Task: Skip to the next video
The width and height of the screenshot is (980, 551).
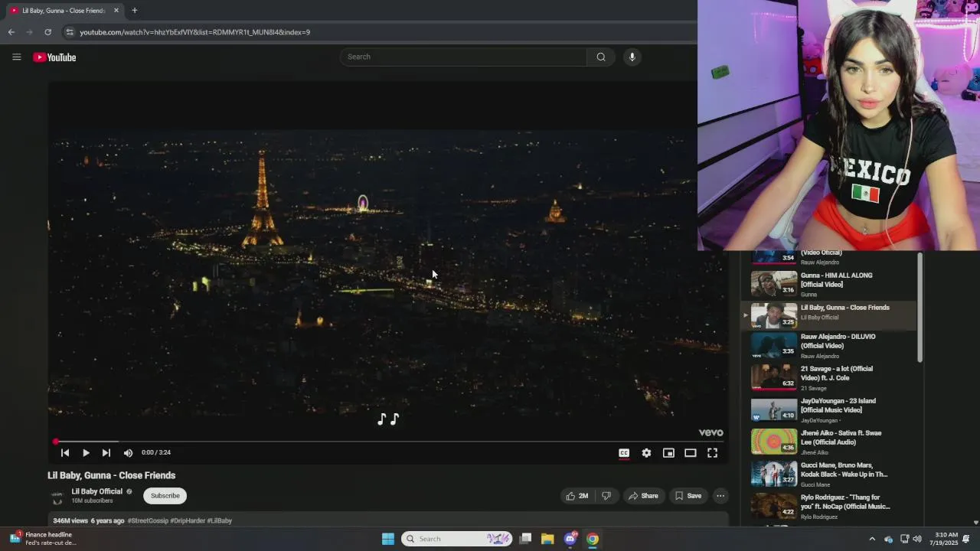Action: pyautogui.click(x=106, y=453)
